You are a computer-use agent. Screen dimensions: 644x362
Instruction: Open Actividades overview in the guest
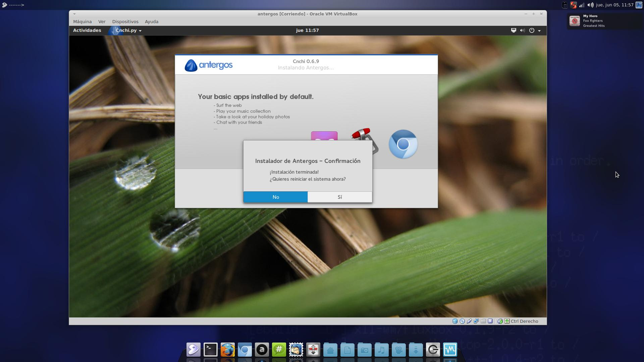[x=87, y=30]
